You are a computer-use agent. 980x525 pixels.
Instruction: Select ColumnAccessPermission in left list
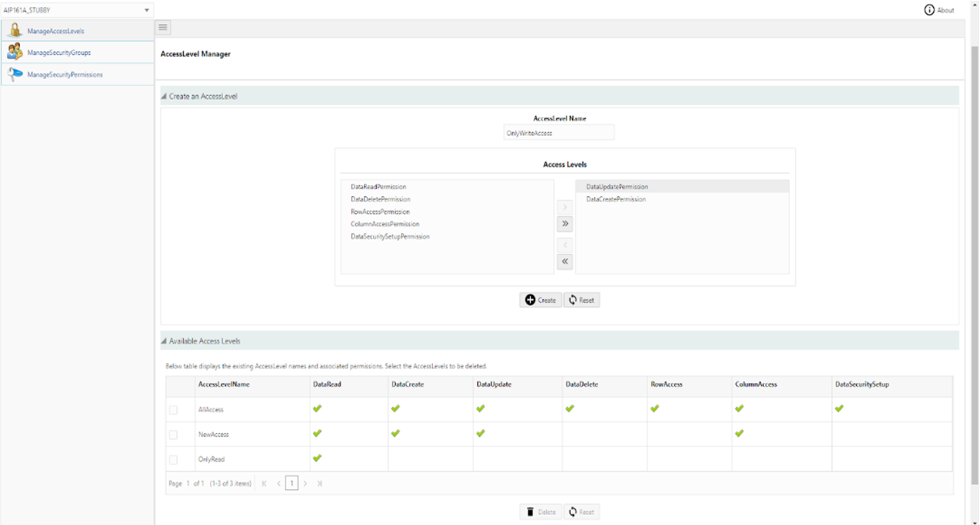click(447, 224)
